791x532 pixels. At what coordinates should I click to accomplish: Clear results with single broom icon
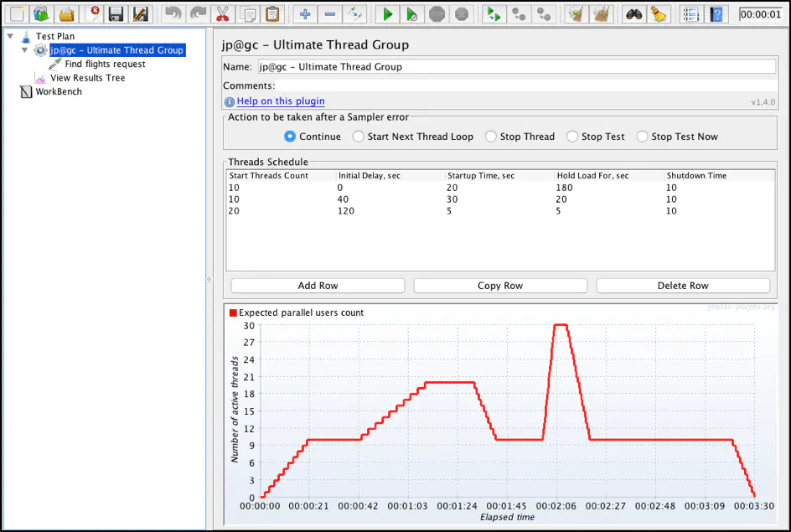(x=576, y=13)
